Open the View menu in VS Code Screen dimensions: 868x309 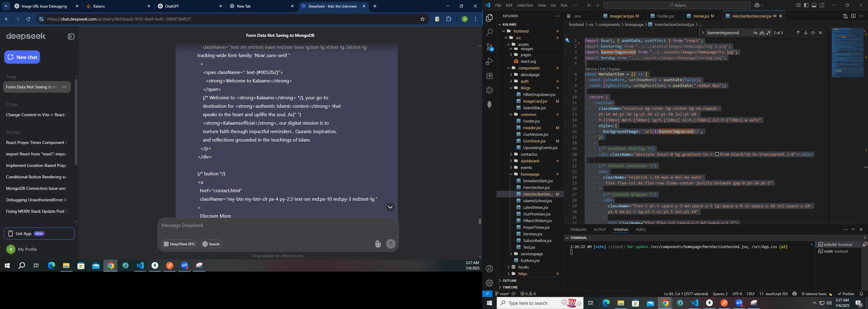coord(542,5)
